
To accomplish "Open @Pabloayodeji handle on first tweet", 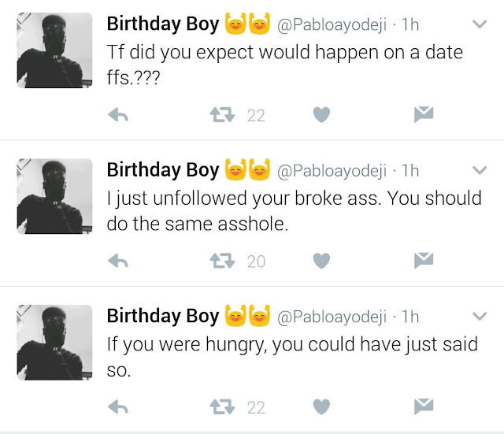I will point(332,24).
